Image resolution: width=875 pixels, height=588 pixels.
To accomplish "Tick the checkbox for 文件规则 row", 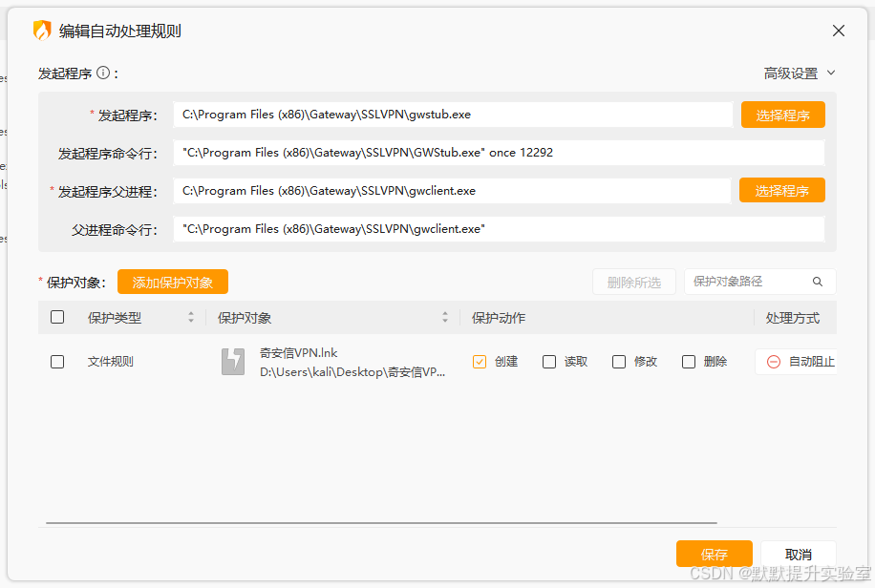I will (57, 362).
